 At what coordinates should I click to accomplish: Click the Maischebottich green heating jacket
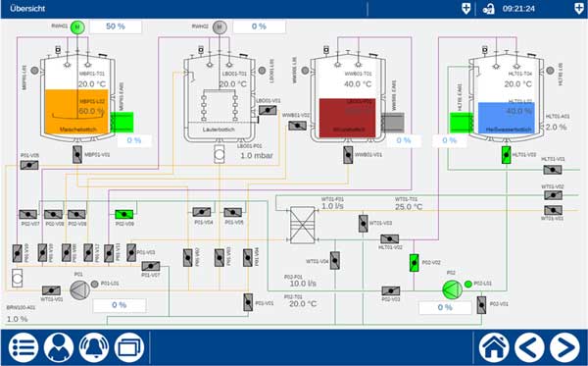[x=122, y=122]
